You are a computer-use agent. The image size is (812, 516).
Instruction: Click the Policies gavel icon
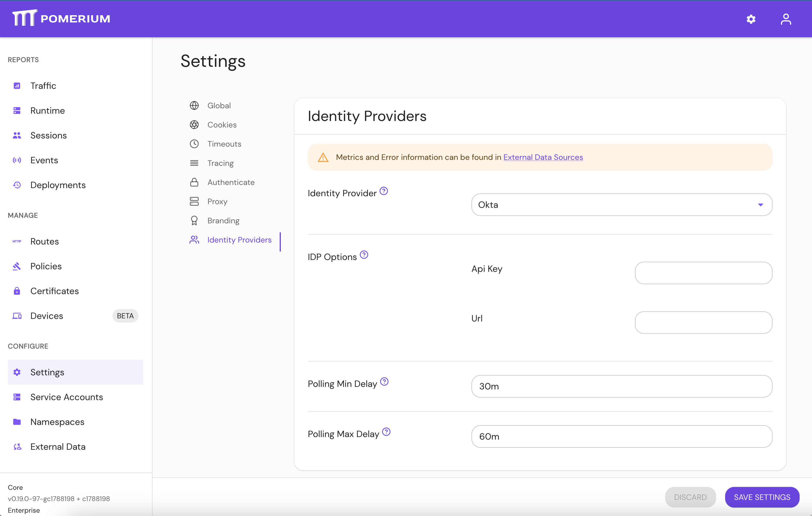point(17,266)
